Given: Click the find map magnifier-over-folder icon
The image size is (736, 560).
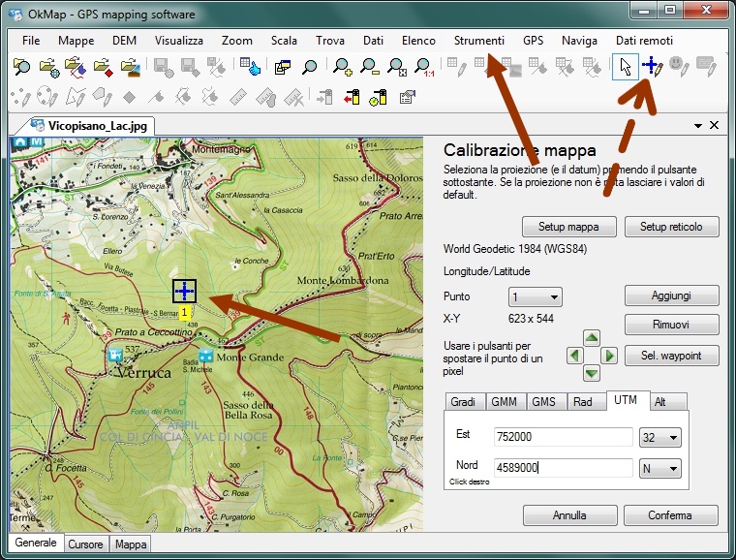Looking at the screenshot, I should coord(21,67).
